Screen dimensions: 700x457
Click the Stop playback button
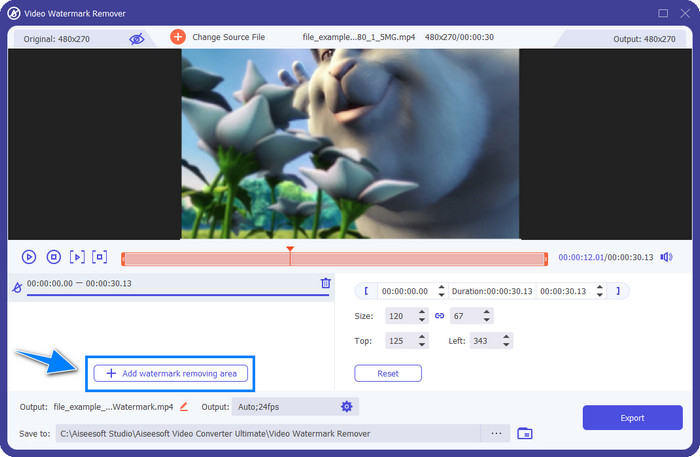(x=54, y=257)
